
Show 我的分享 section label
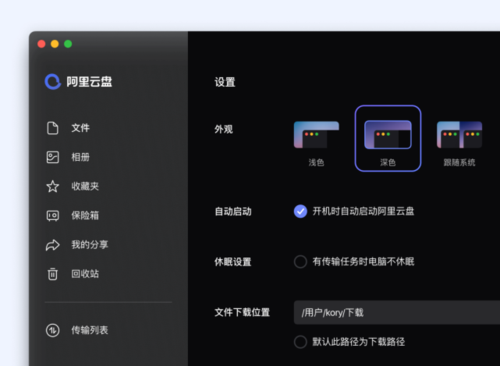[x=90, y=245]
